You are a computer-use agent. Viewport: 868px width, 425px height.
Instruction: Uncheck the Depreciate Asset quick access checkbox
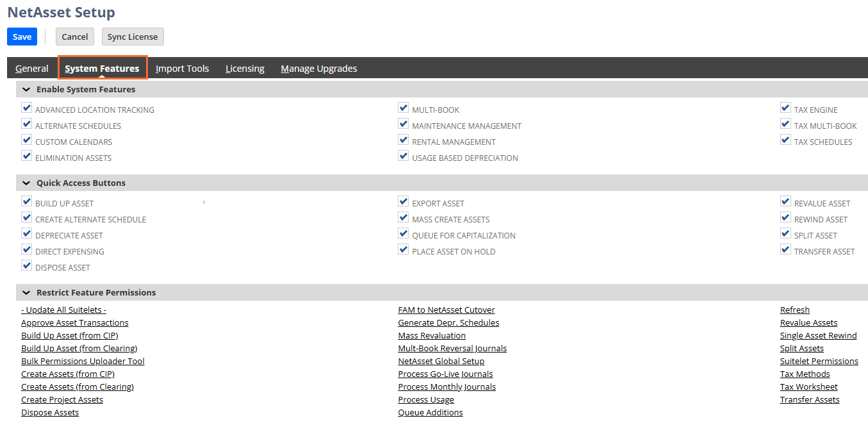[x=26, y=234]
